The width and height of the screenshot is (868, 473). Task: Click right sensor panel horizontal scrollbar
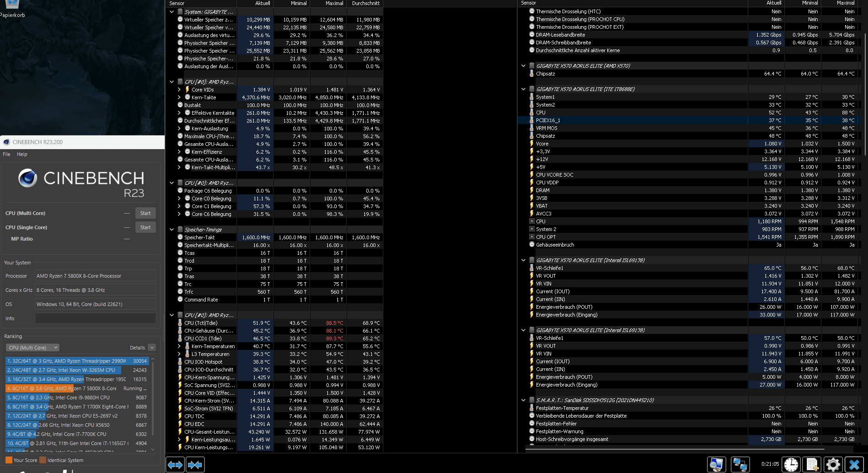(x=675, y=450)
